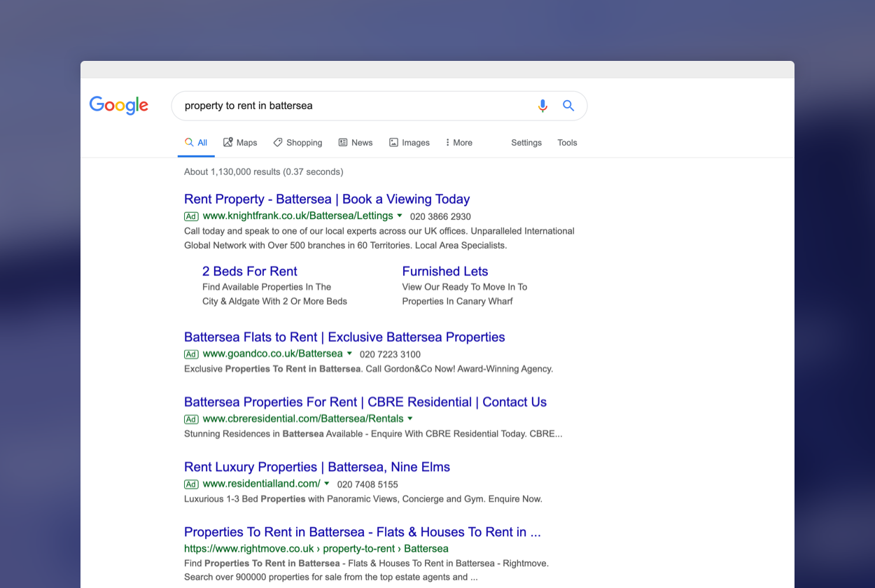Click the Ad badge beside cbreresidential.com
Screen dimensions: 875x588
click(x=191, y=419)
